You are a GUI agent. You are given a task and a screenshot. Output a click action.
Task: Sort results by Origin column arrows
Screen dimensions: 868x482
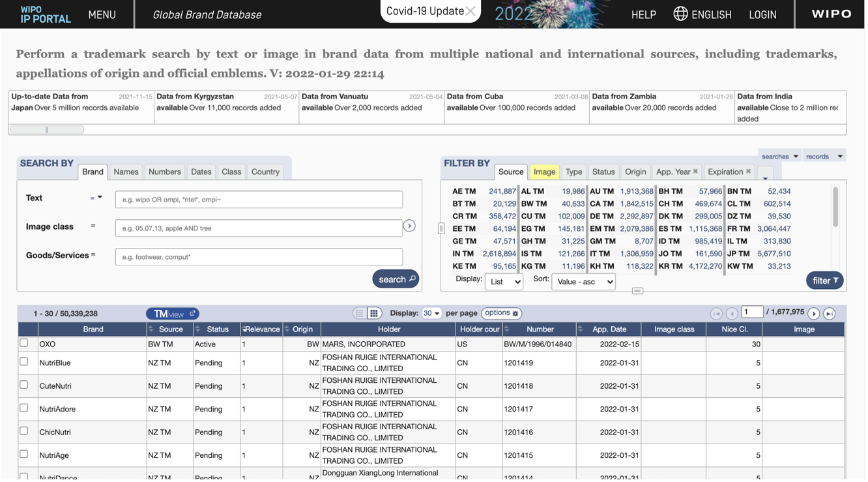288,330
